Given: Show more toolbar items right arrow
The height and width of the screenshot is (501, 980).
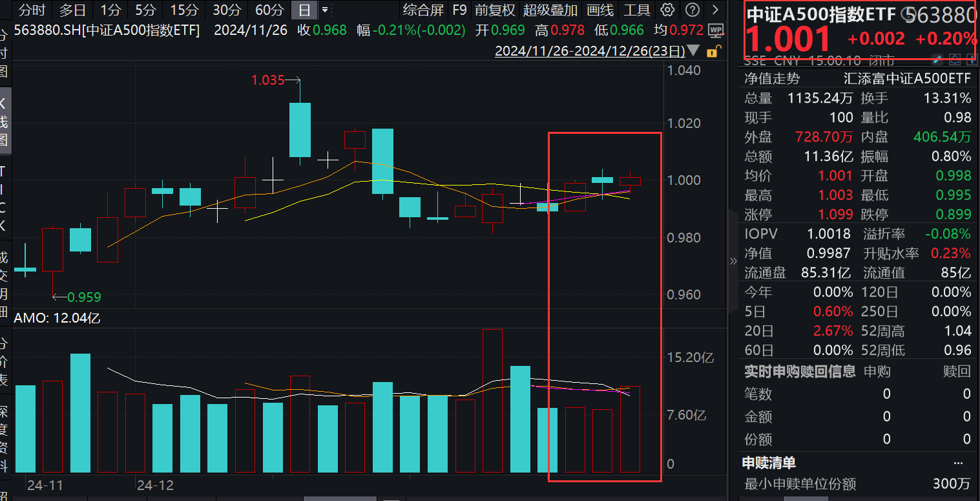Looking at the screenshot, I should 714,10.
